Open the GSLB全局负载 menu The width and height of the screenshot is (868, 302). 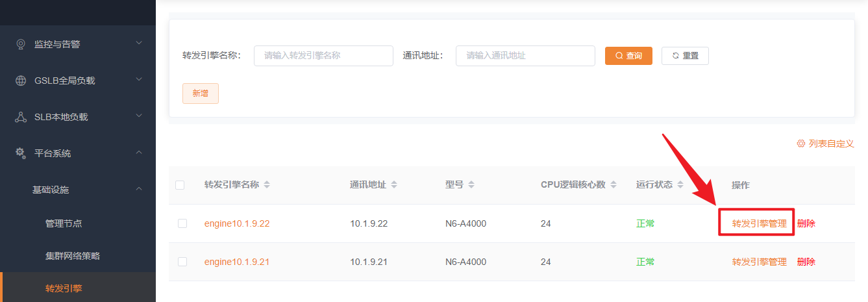[x=78, y=81]
